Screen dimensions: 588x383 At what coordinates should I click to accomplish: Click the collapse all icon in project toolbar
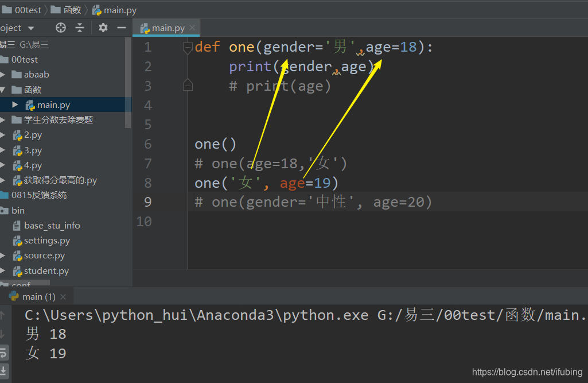coord(80,28)
